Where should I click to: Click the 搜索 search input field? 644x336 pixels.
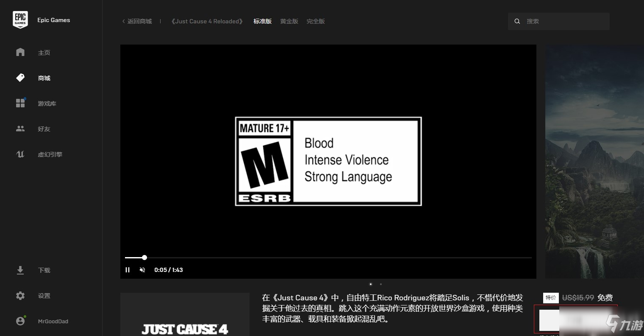tap(559, 21)
